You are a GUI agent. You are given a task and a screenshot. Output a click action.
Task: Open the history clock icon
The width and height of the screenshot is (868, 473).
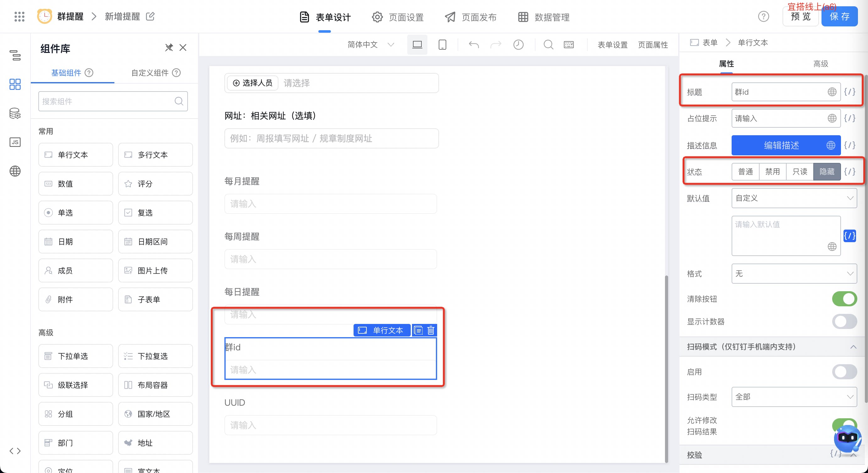tap(518, 45)
